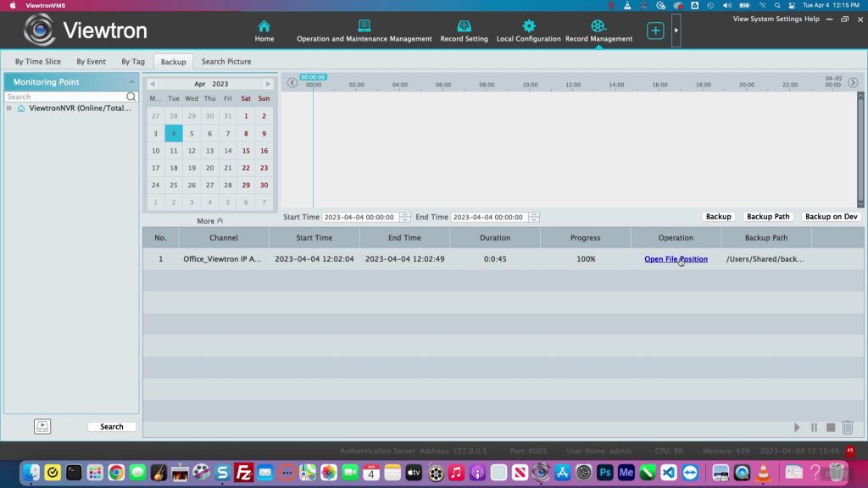Move timeline to the next day

pos(853,83)
